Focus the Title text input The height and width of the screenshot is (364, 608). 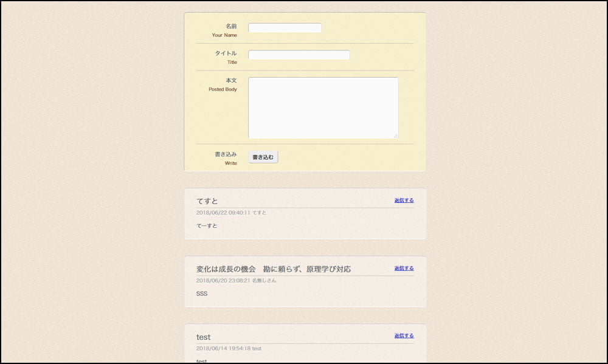coord(299,55)
